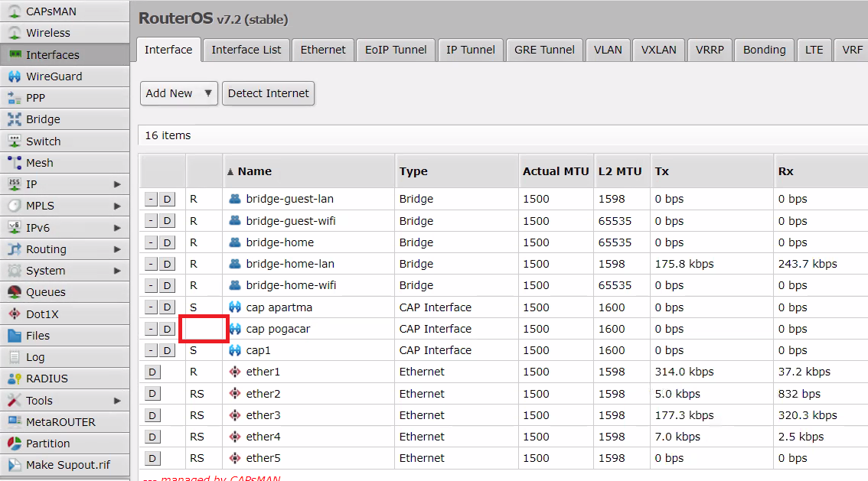Click the Queues icon
This screenshot has width=868, height=481.
[15, 292]
